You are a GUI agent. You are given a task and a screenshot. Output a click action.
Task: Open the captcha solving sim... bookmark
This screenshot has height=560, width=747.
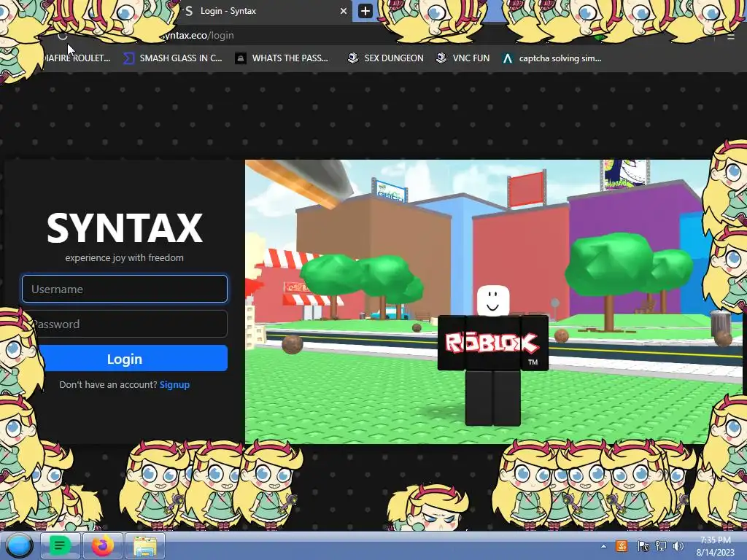tap(552, 58)
